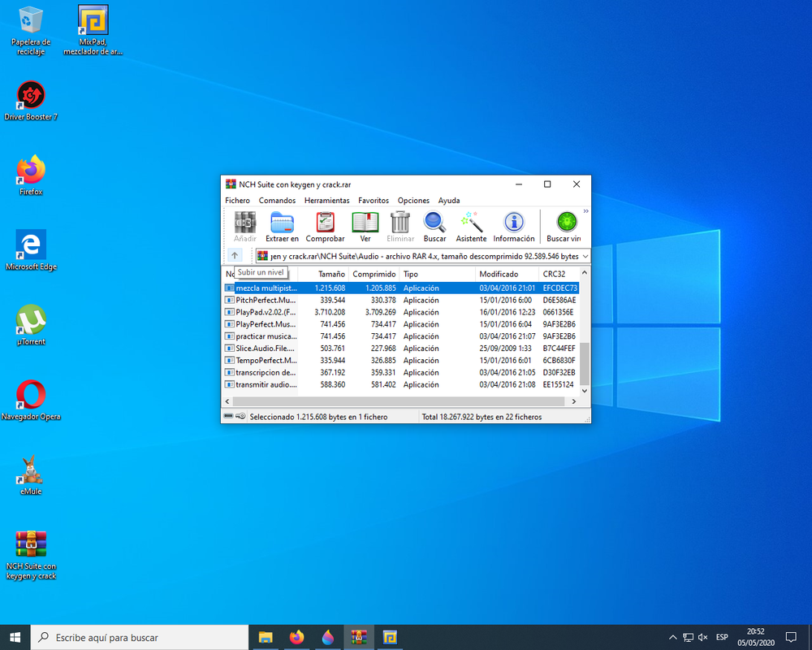
Task: Click PlayPad application file icon
Action: click(x=230, y=312)
